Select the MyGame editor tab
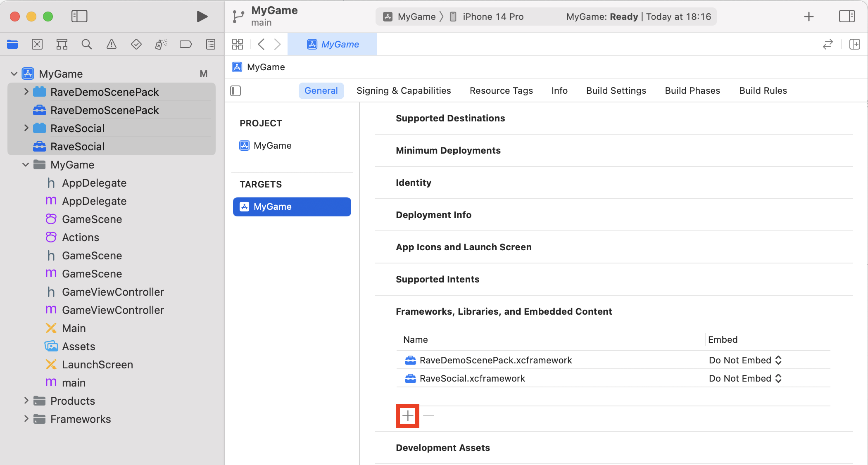The width and height of the screenshot is (868, 465). pyautogui.click(x=332, y=44)
